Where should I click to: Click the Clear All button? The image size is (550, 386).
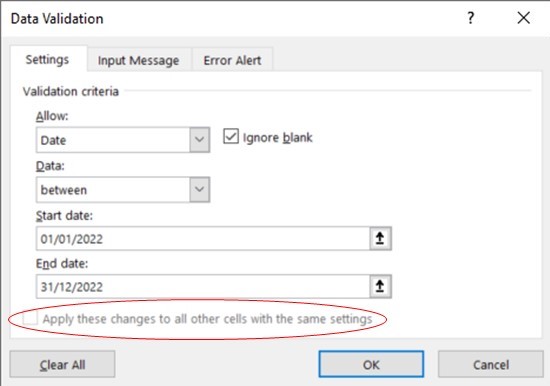(62, 365)
